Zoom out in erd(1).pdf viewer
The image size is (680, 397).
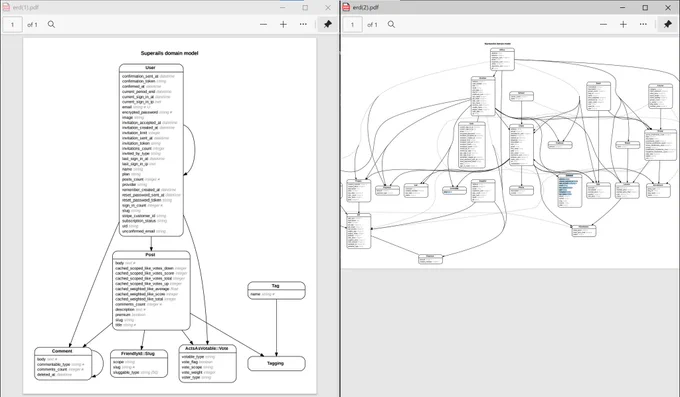pos(263,24)
